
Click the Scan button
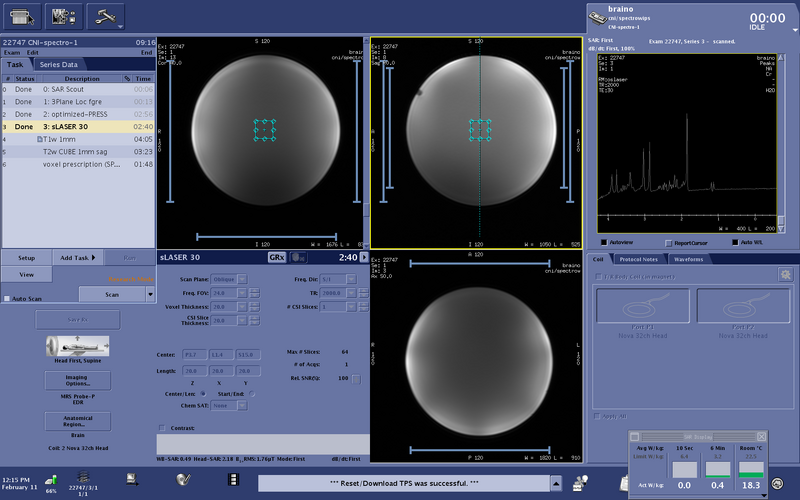tap(112, 294)
